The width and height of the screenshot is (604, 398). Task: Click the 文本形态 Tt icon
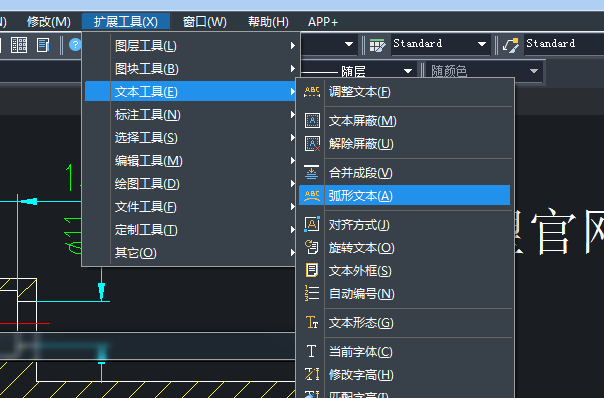pos(312,322)
